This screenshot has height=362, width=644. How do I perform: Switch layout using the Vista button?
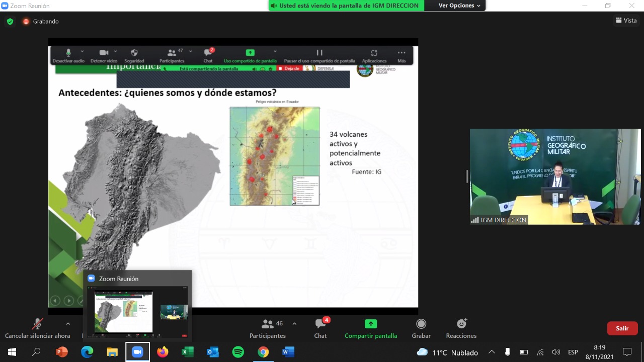[x=626, y=21]
